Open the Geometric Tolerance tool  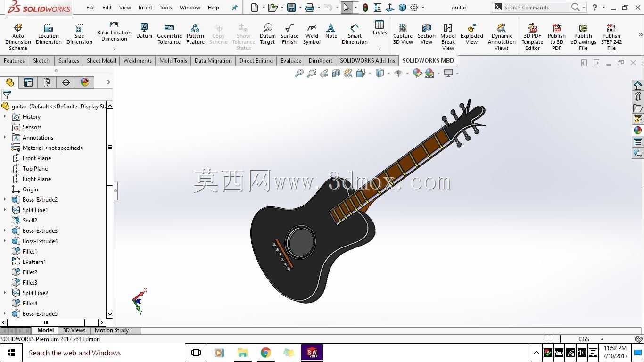click(169, 34)
